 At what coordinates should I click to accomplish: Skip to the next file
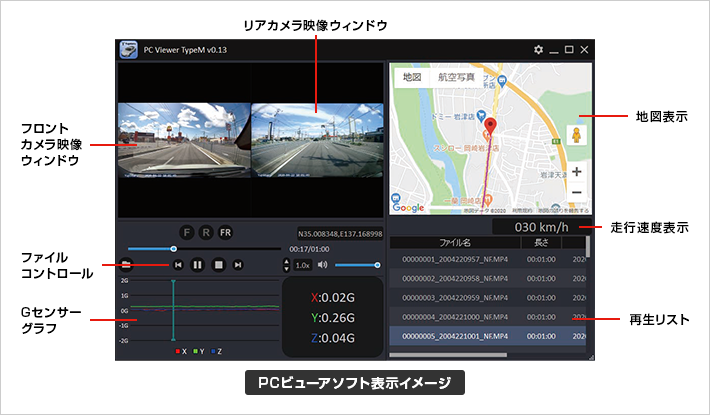pos(238,265)
